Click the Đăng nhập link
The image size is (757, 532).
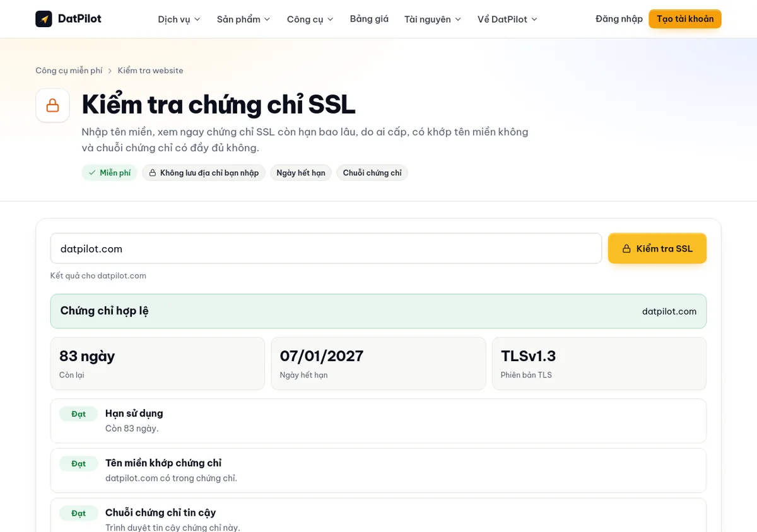[619, 19]
